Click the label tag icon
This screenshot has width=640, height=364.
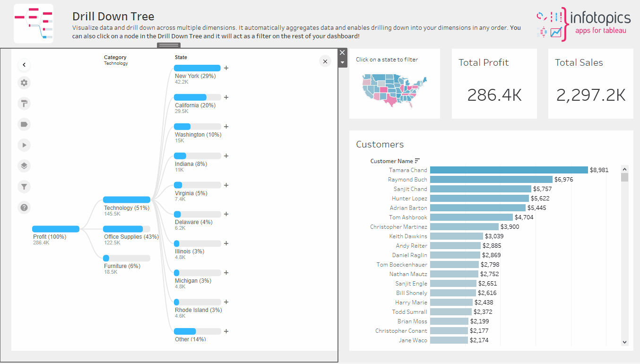pyautogui.click(x=24, y=124)
